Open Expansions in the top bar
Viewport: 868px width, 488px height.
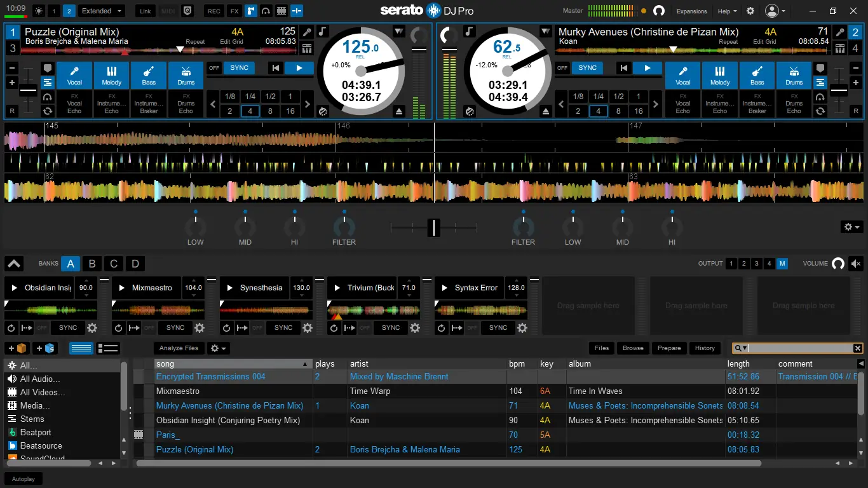click(691, 11)
